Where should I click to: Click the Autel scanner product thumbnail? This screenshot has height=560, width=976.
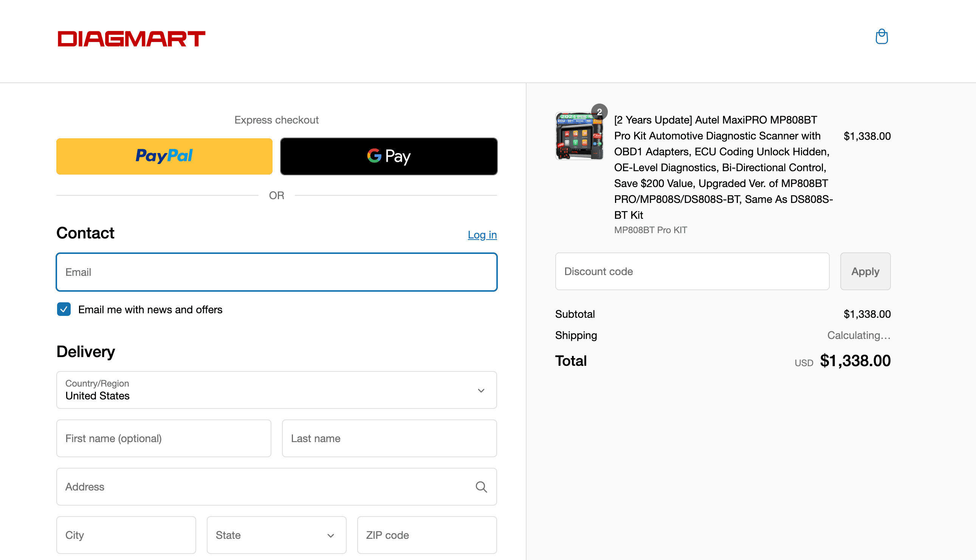579,136
